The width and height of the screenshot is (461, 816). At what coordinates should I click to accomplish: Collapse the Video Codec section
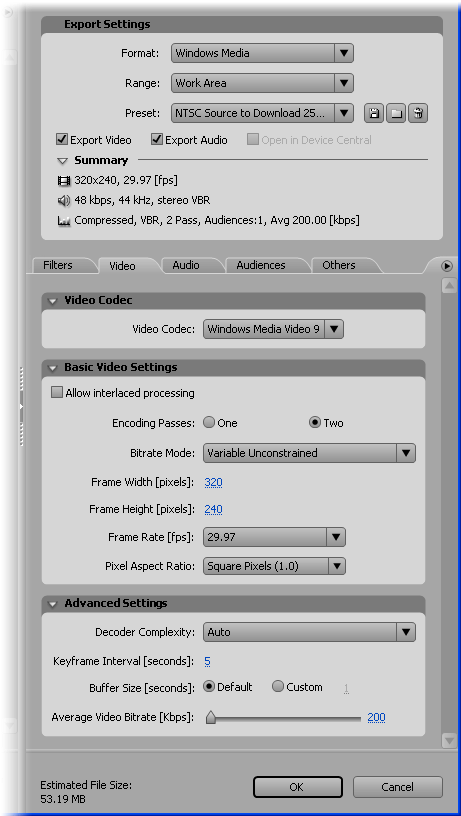tap(52, 301)
